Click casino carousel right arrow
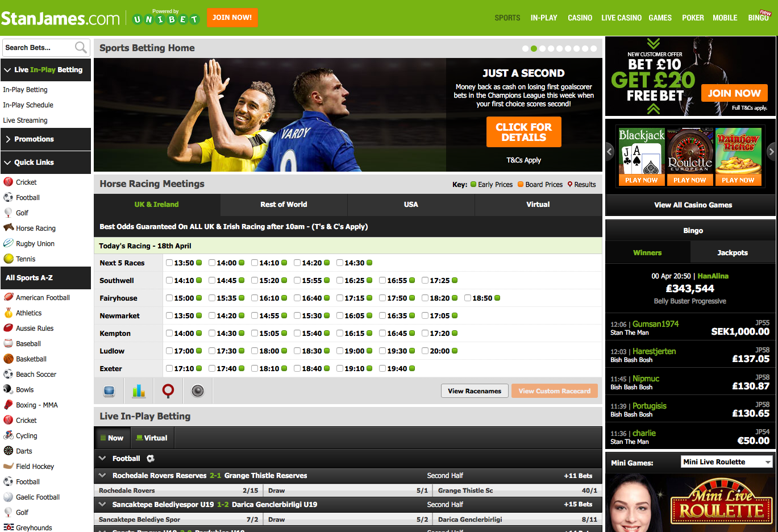778x532 pixels. tap(771, 151)
